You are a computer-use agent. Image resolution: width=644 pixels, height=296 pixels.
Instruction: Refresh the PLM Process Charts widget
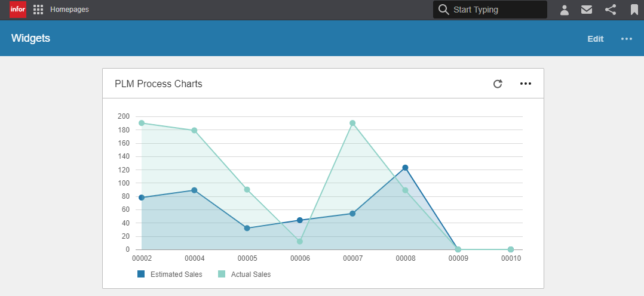[498, 84]
